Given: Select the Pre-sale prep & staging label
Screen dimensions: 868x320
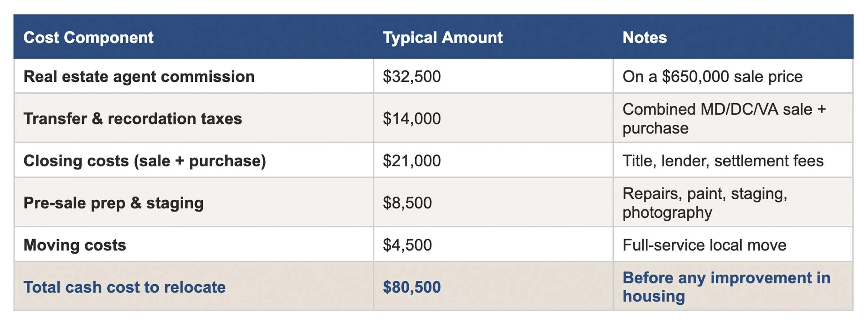Looking at the screenshot, I should coord(113,203).
